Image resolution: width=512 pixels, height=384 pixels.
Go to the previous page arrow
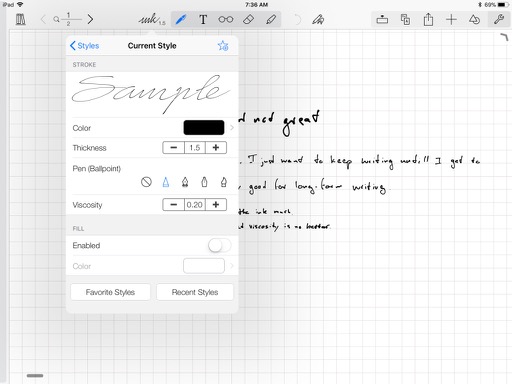[x=43, y=19]
